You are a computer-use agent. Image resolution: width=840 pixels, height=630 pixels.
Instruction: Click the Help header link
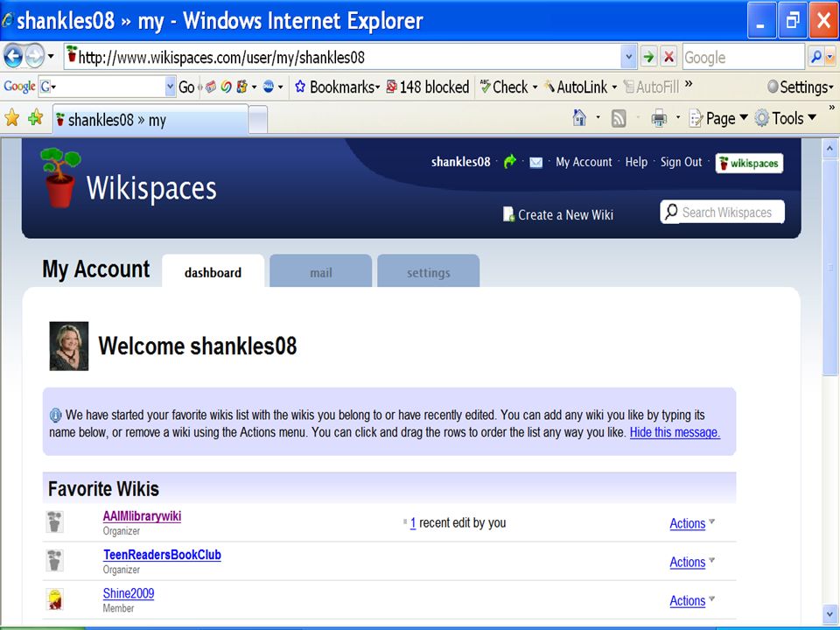636,162
